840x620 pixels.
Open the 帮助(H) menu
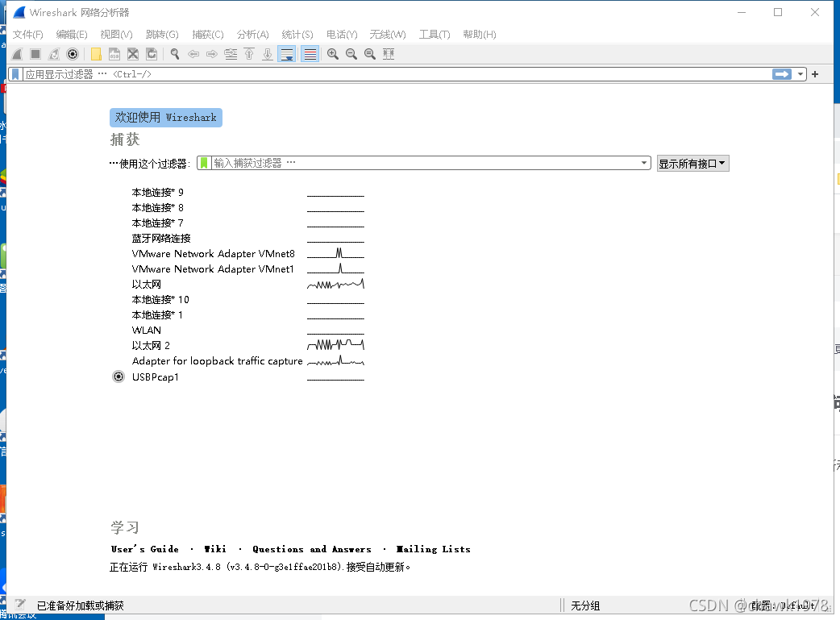click(480, 35)
